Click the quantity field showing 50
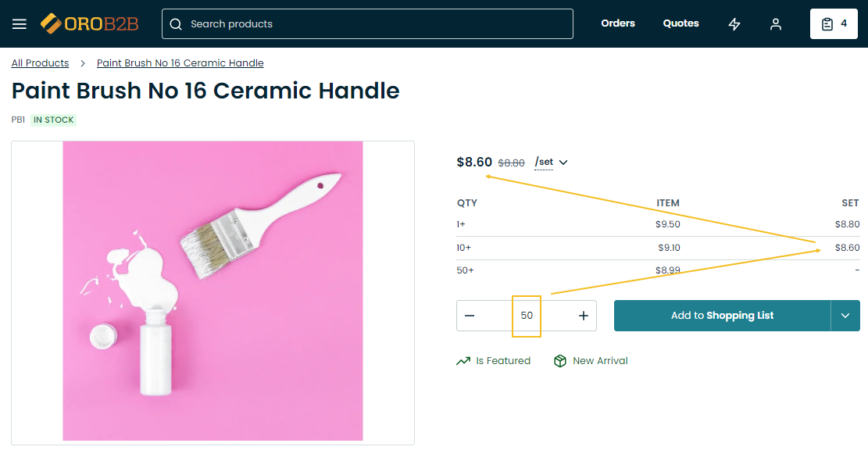This screenshot has height=461, width=868. tap(527, 316)
